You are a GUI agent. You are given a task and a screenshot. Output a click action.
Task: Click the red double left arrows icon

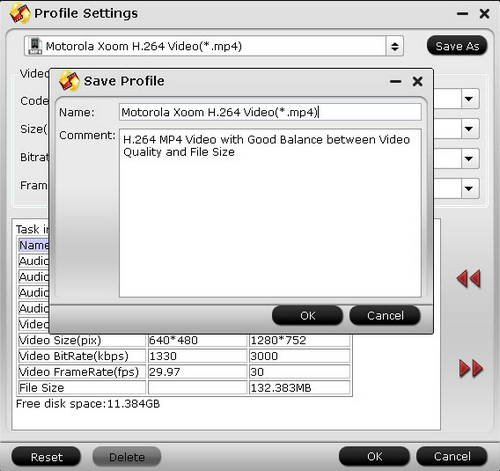click(x=468, y=278)
